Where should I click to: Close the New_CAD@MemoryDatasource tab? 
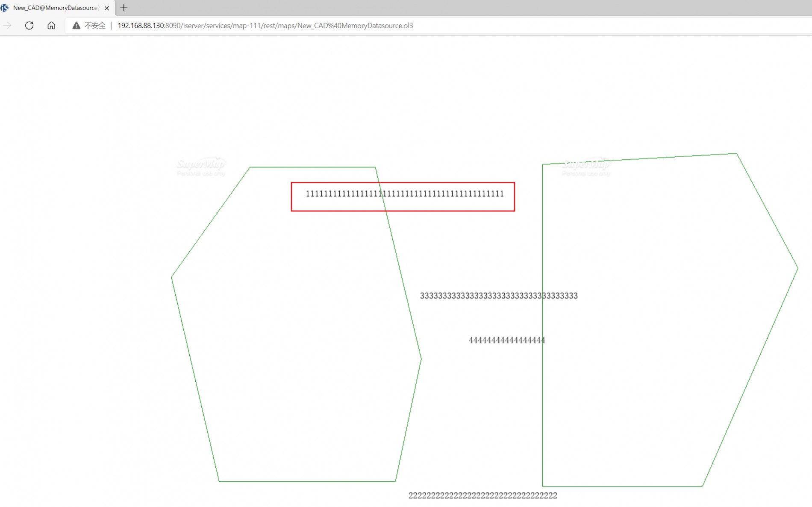click(x=107, y=8)
